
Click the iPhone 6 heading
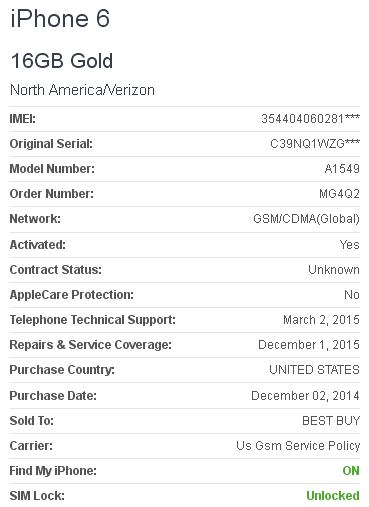[x=60, y=18]
